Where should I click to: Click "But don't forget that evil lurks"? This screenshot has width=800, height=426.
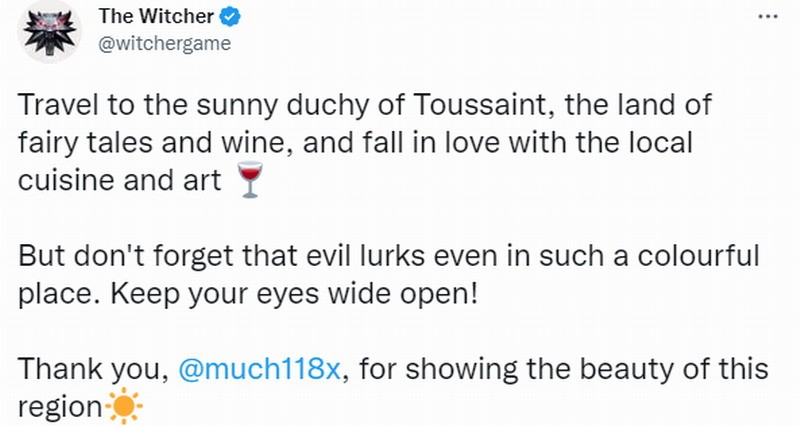pyautogui.click(x=195, y=254)
